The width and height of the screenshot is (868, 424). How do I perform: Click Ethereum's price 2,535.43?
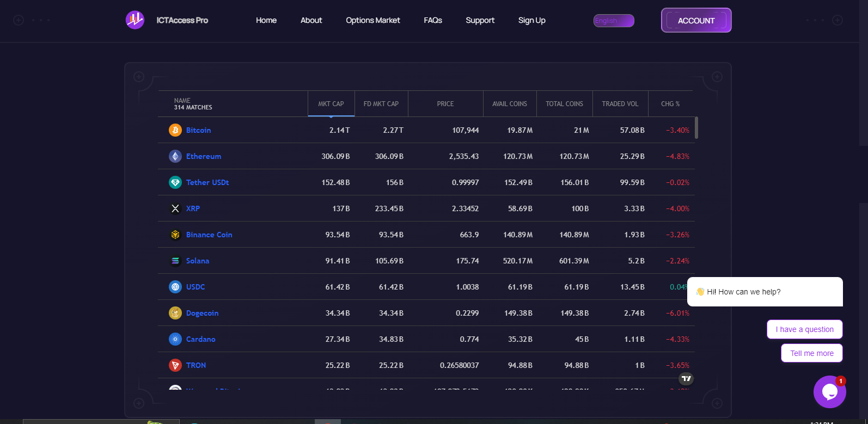464,156
